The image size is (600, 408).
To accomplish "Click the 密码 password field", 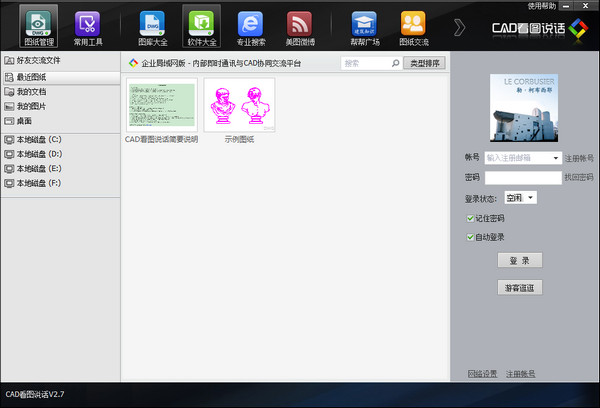I will (523, 178).
